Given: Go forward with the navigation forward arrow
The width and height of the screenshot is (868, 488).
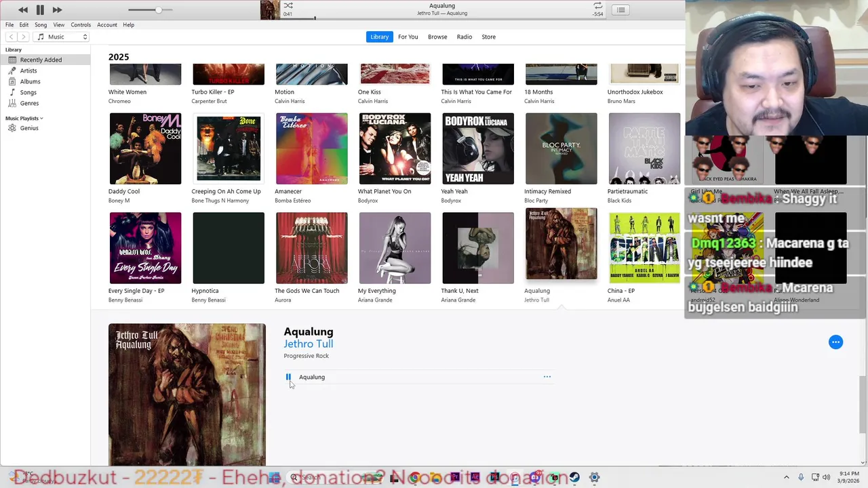Looking at the screenshot, I should 24,37.
